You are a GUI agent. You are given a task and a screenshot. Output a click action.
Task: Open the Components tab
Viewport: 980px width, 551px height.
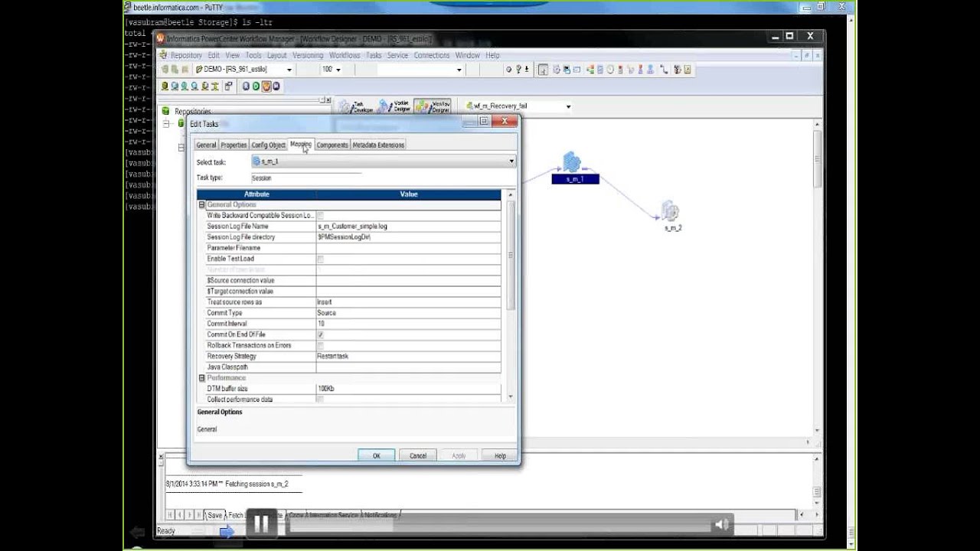point(332,145)
